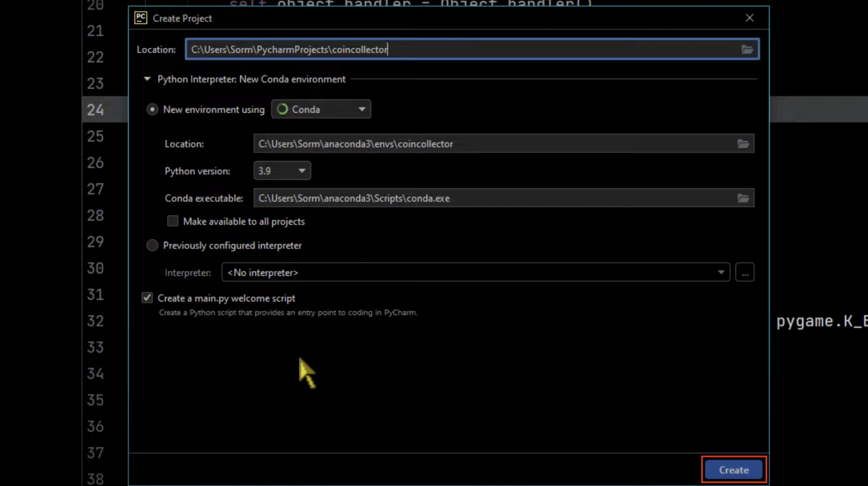Click the Create button

[734, 470]
